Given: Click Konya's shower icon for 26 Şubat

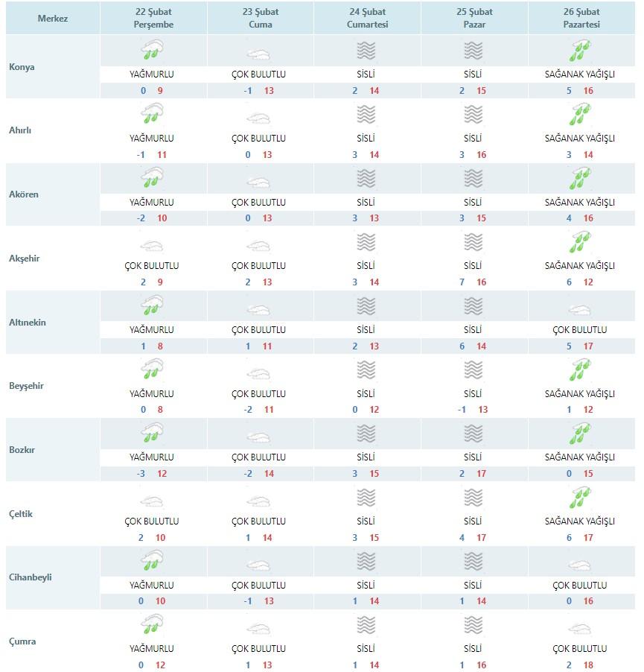Looking at the screenshot, I should tap(580, 51).
